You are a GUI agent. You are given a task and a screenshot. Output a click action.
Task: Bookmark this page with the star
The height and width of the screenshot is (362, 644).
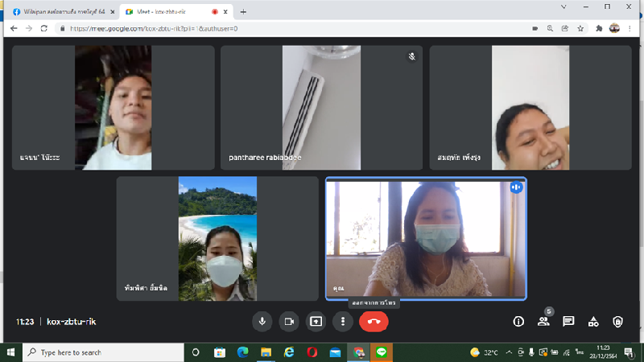click(x=580, y=28)
